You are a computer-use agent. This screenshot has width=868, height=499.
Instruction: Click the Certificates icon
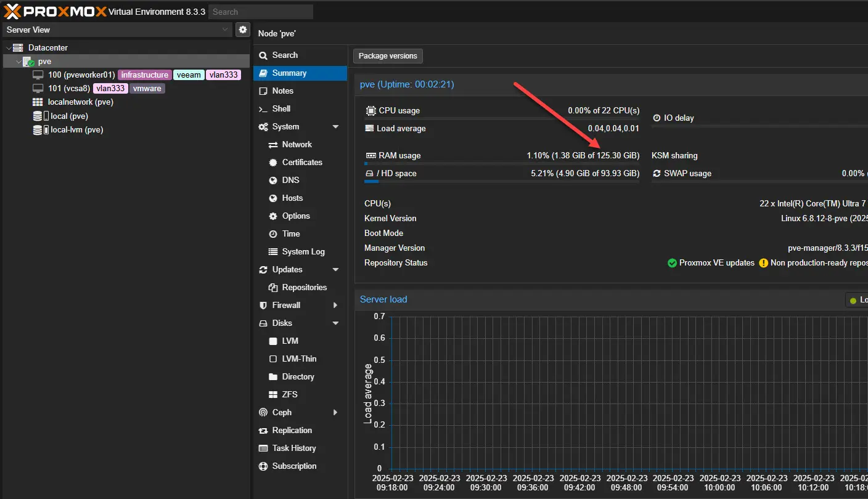273,163
